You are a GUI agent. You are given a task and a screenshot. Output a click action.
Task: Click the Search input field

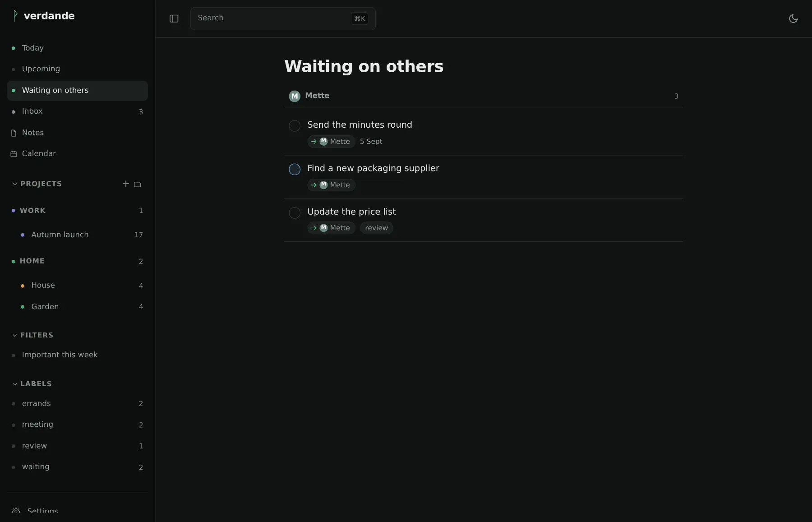pos(283,18)
